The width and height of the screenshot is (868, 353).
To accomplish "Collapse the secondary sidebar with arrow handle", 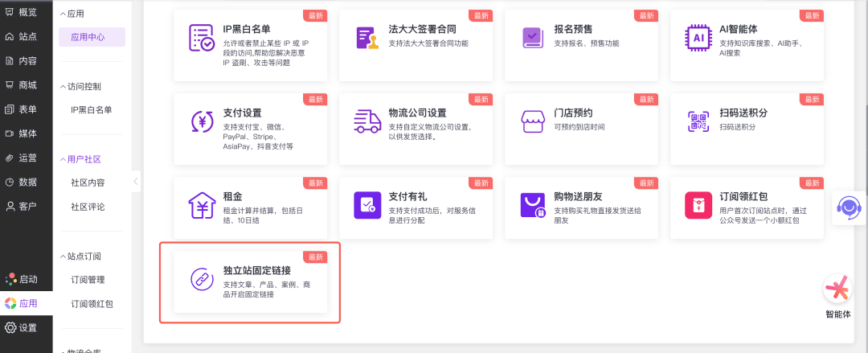I will [x=136, y=181].
